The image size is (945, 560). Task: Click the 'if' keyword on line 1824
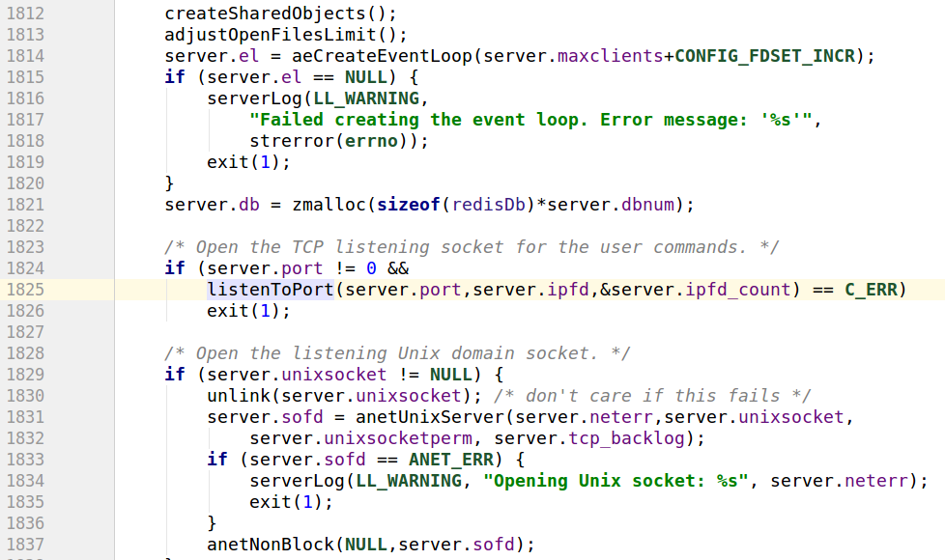click(x=175, y=268)
